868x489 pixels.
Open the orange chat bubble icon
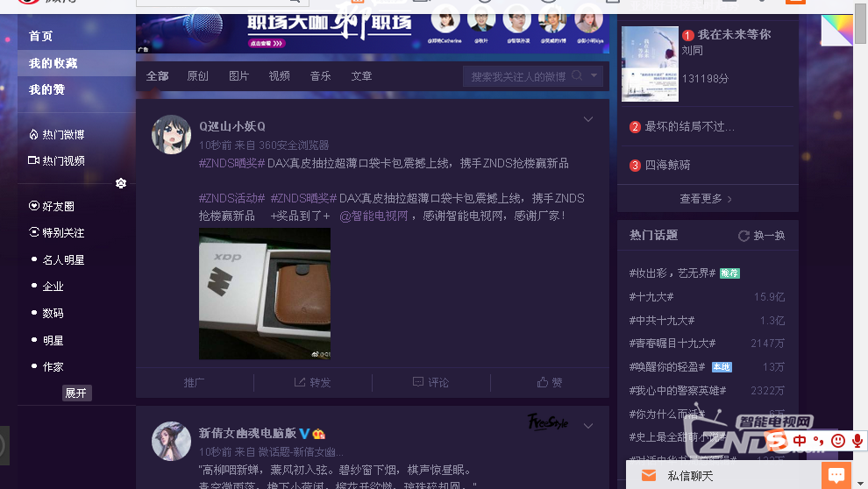[x=836, y=476]
